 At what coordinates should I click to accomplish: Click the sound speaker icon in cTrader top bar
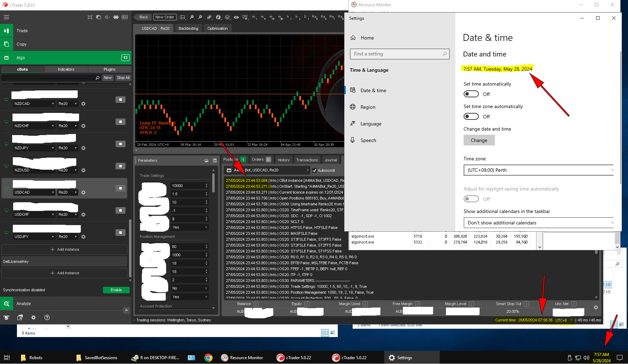coord(107,17)
